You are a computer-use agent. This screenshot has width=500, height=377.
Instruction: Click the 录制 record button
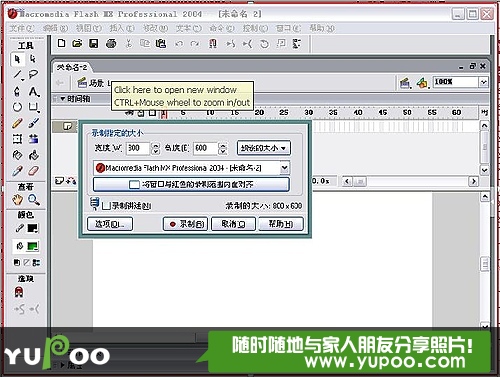tap(186, 224)
